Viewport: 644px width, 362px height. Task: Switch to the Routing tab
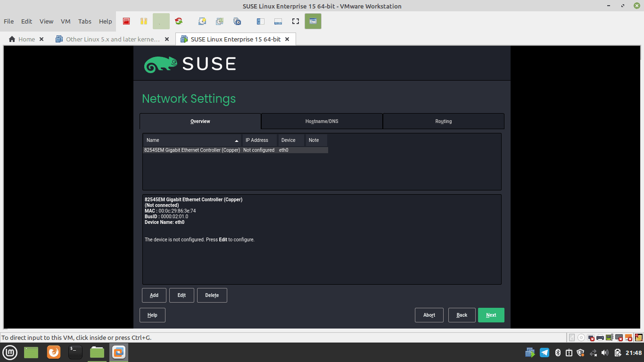coord(444,121)
